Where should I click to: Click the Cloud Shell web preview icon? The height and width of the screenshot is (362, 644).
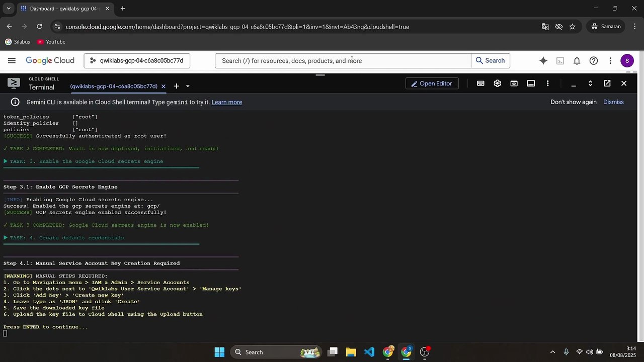pos(514,83)
